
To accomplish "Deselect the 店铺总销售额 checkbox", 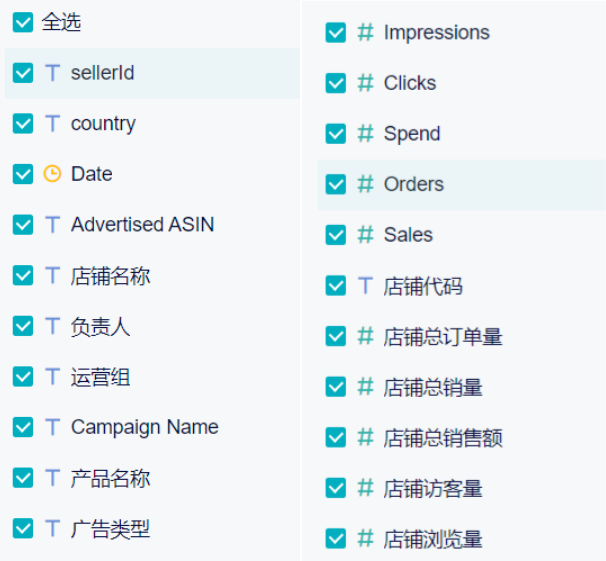I will 336,437.
